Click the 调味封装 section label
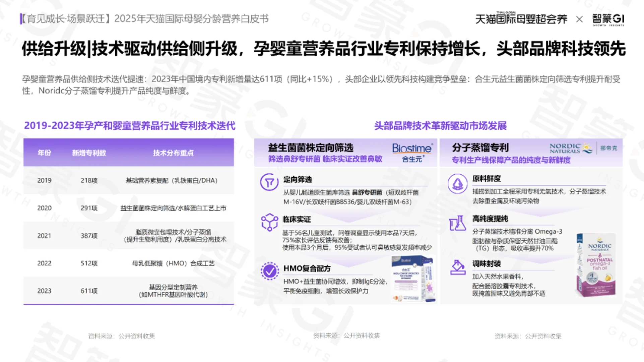The image size is (644, 362). coord(487,263)
